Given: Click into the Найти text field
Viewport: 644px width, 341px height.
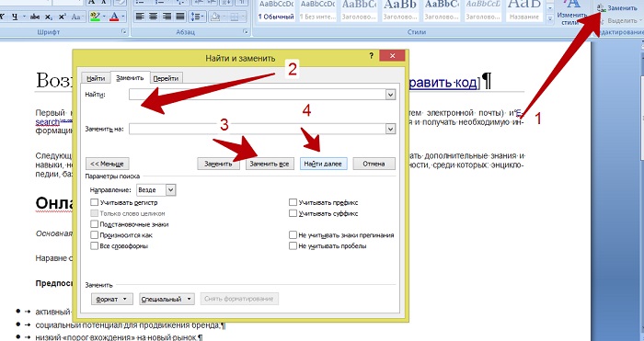Looking at the screenshot, I should (257, 95).
